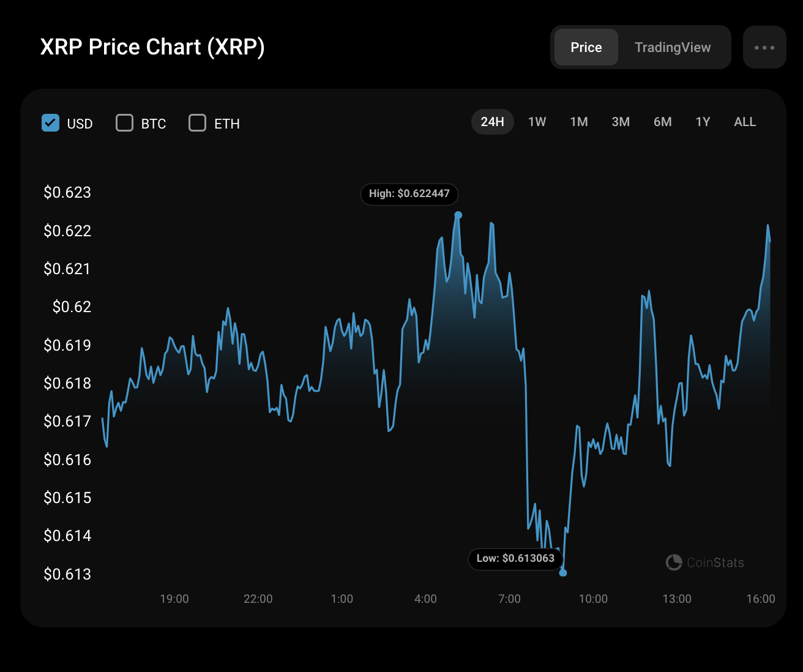Uncheck the USD currency checkbox
803x672 pixels.
pyautogui.click(x=51, y=123)
